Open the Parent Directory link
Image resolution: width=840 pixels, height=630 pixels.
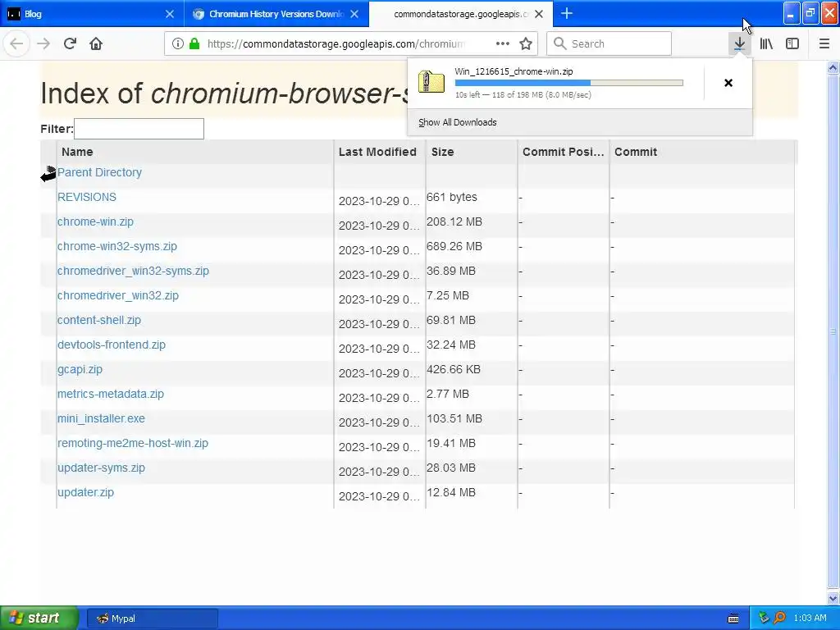tap(99, 172)
